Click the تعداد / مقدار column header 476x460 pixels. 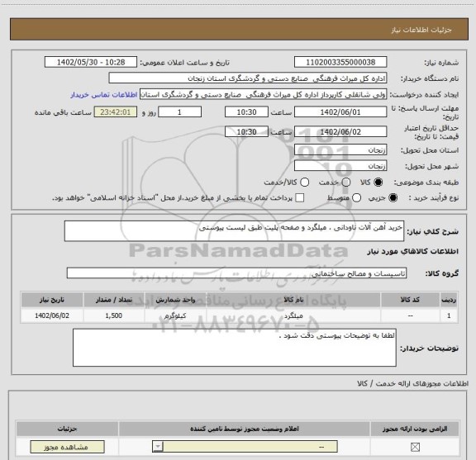pyautogui.click(x=114, y=300)
